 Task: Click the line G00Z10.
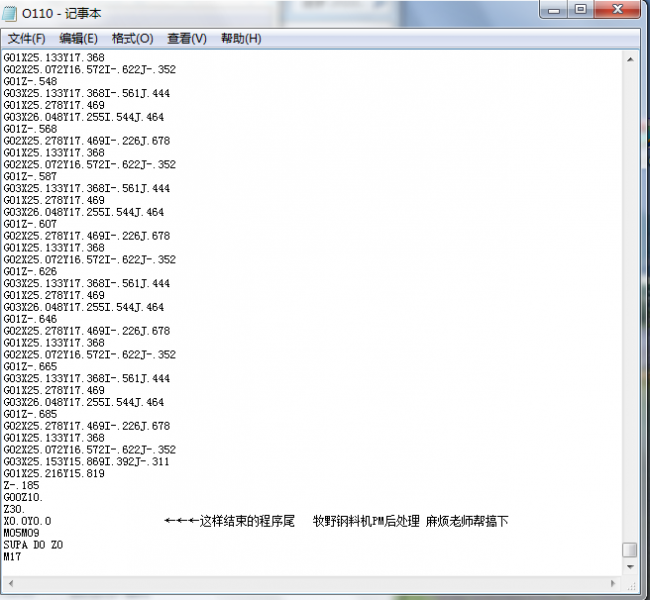point(23,497)
